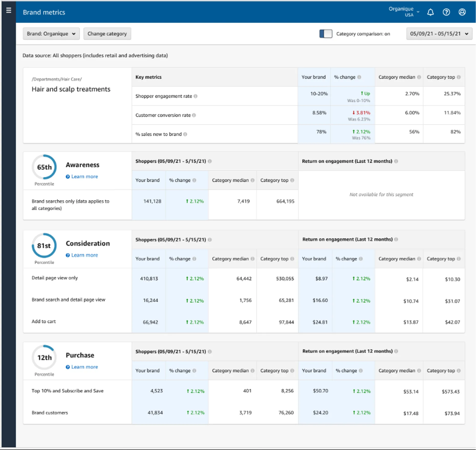Open the help question mark icon
This screenshot has width=476, height=450.
pos(446,12)
